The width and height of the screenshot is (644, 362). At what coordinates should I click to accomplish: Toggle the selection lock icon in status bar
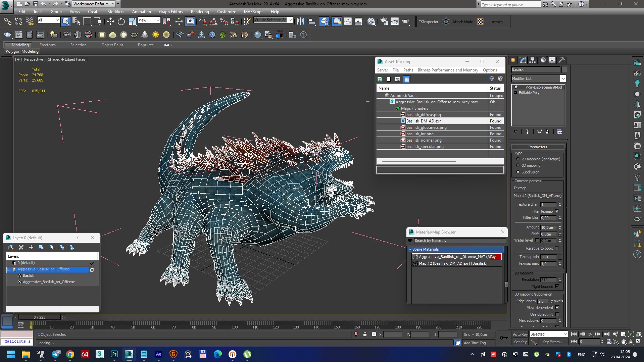(x=365, y=334)
